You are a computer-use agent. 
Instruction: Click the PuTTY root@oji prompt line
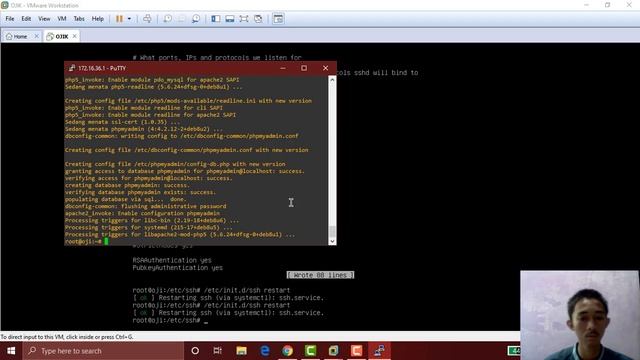pos(87,242)
